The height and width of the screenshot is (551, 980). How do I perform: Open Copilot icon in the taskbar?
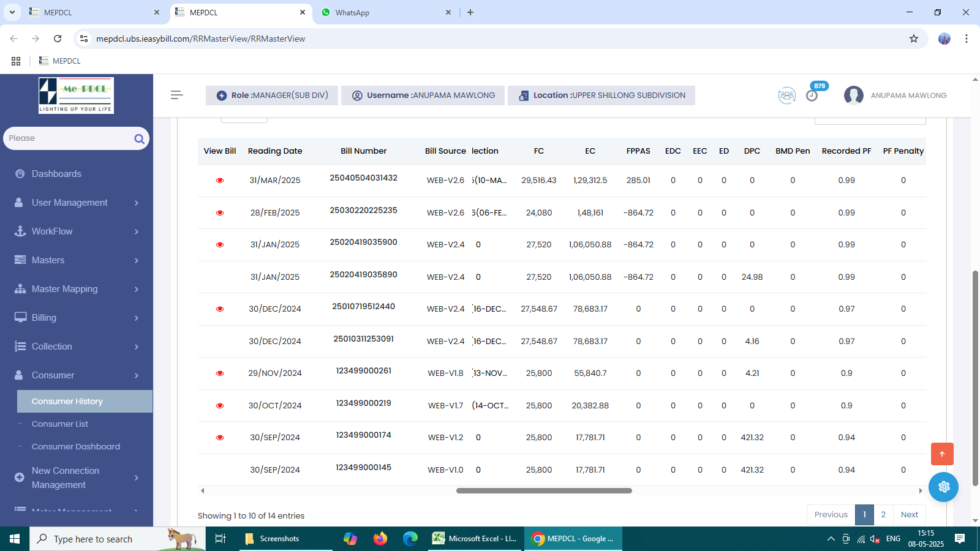click(x=350, y=539)
